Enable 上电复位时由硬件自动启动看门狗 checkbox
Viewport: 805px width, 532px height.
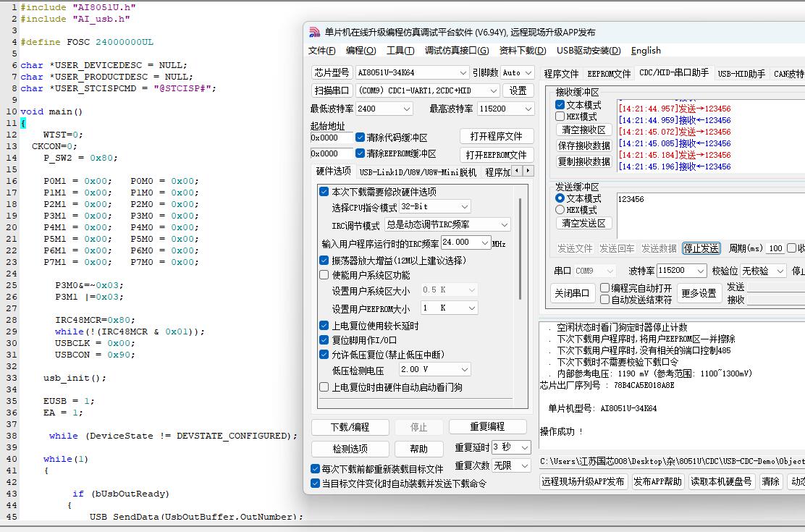pyautogui.click(x=324, y=387)
